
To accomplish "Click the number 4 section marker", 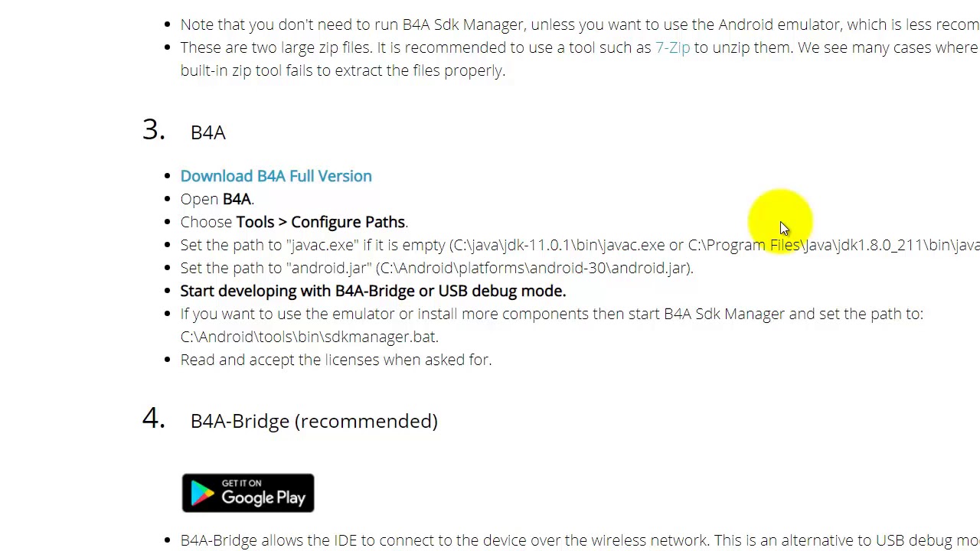I will click(153, 419).
